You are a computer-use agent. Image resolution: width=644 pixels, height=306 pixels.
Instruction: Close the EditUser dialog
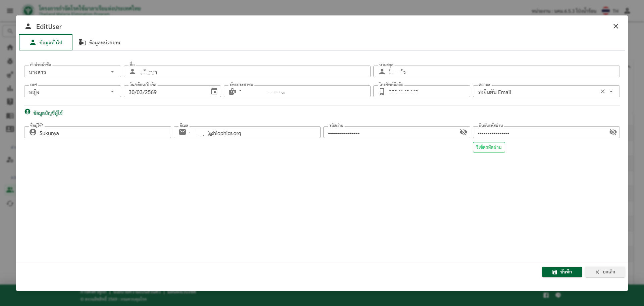[x=615, y=26]
